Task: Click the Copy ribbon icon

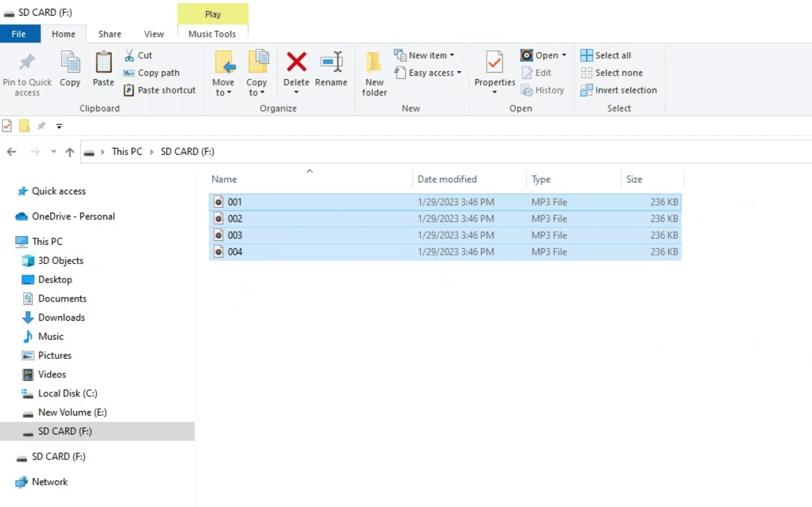Action: tap(70, 63)
